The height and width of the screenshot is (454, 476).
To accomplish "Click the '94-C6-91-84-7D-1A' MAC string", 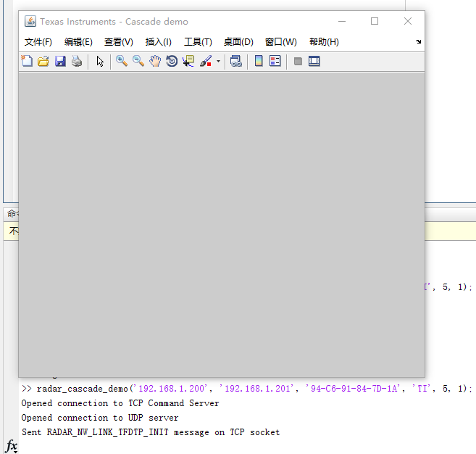I will (x=354, y=389).
